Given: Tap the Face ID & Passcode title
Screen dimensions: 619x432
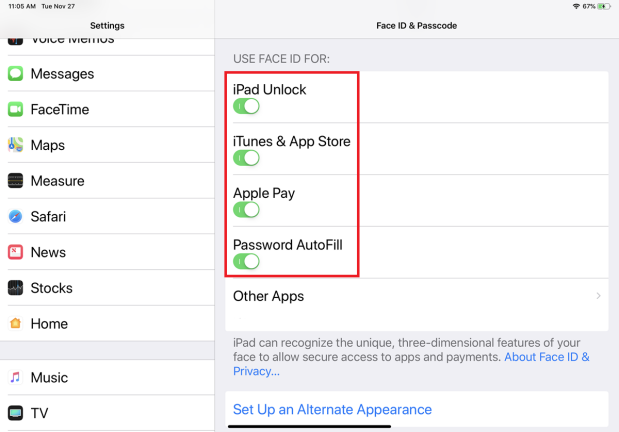Looking at the screenshot, I should click(416, 26).
